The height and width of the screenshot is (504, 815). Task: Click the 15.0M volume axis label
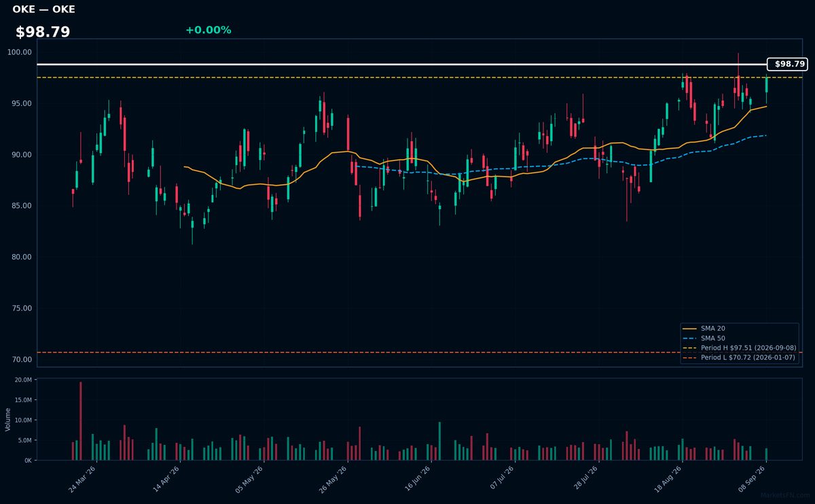pyautogui.click(x=23, y=400)
